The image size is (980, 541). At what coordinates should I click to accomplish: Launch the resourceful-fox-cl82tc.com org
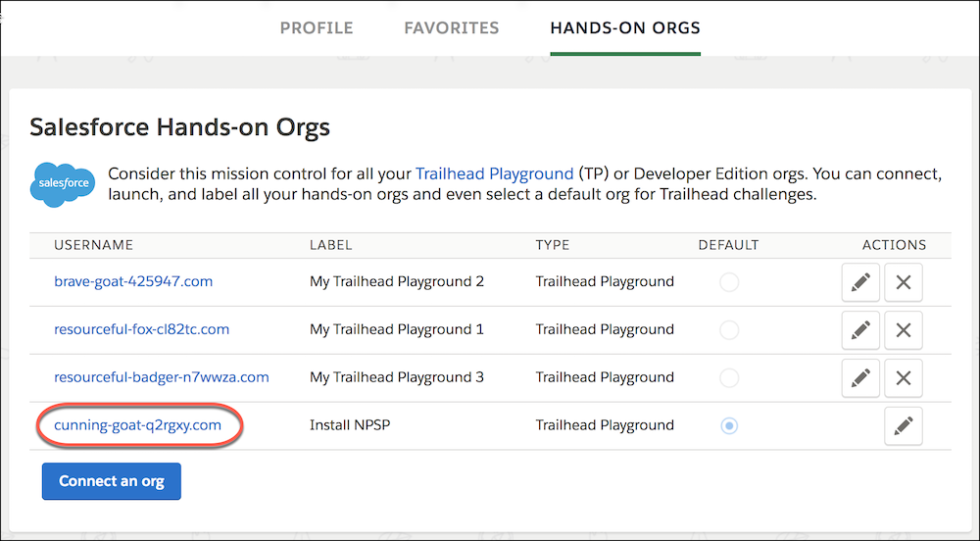(141, 329)
